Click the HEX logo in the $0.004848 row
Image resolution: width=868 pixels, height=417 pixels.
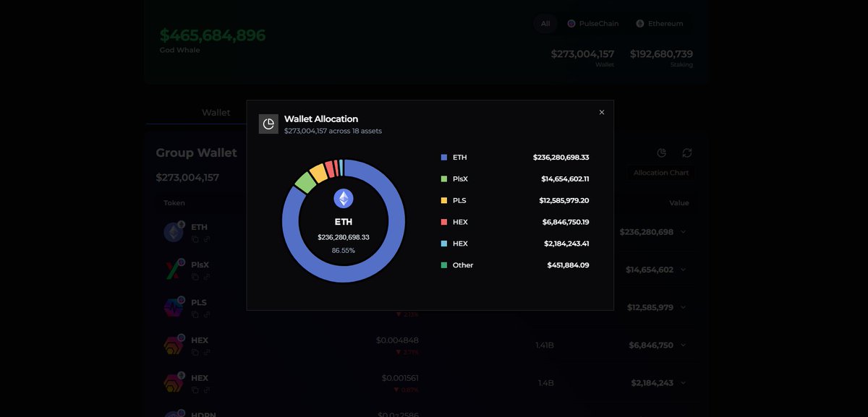[x=174, y=345]
